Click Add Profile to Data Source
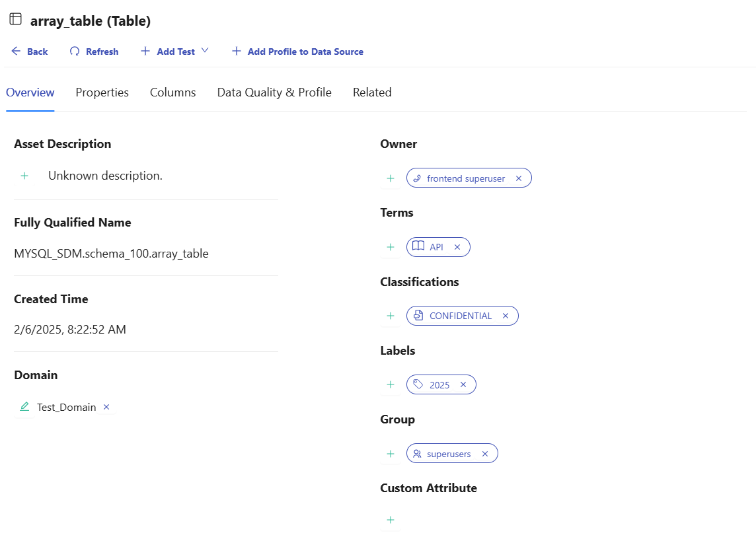This screenshot has width=756, height=541. (x=297, y=52)
